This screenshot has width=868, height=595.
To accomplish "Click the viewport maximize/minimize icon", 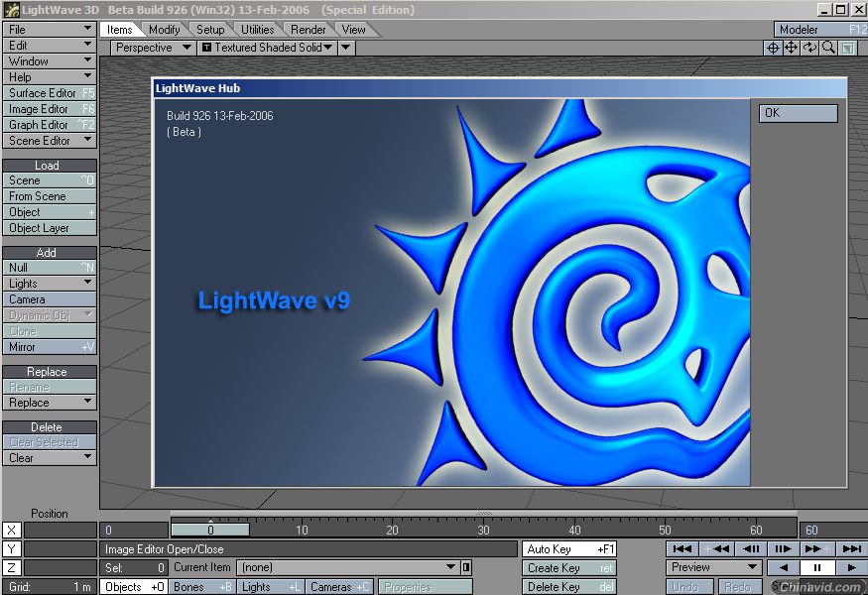I will (847, 49).
